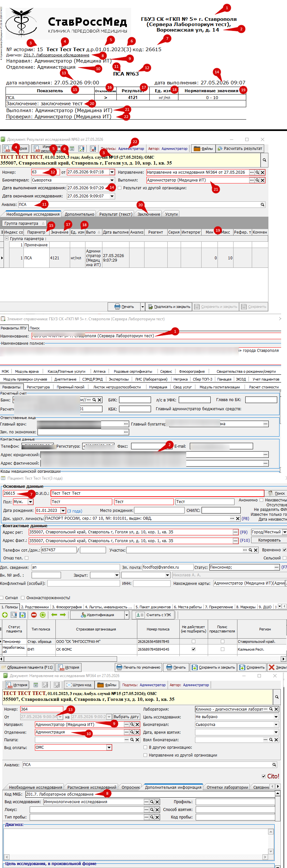287x868 pixels.
Task: Click the green plus icon to add a policy
Action: click(5, 615)
